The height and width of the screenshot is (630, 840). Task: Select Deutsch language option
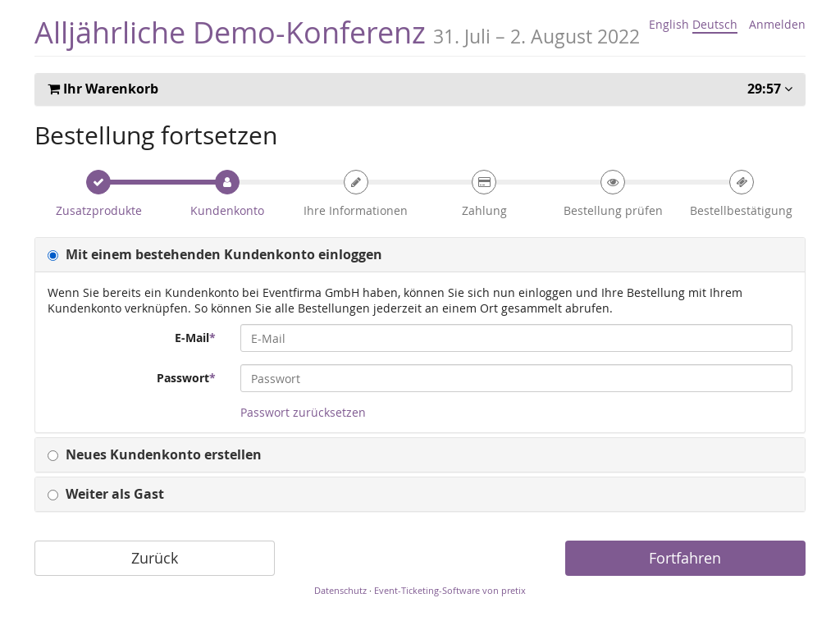pos(714,25)
